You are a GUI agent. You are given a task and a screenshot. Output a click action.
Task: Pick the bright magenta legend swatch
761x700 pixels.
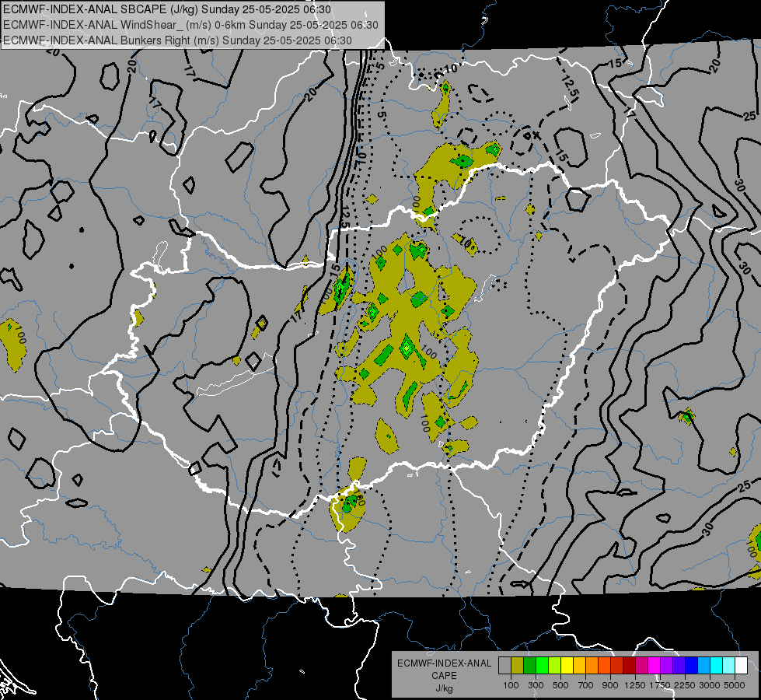pyautogui.click(x=655, y=665)
